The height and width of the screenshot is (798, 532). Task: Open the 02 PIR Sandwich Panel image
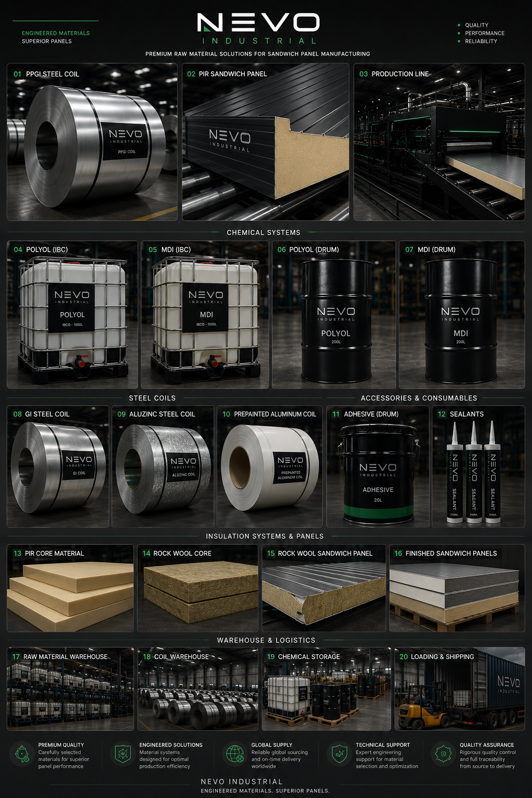(x=265, y=142)
